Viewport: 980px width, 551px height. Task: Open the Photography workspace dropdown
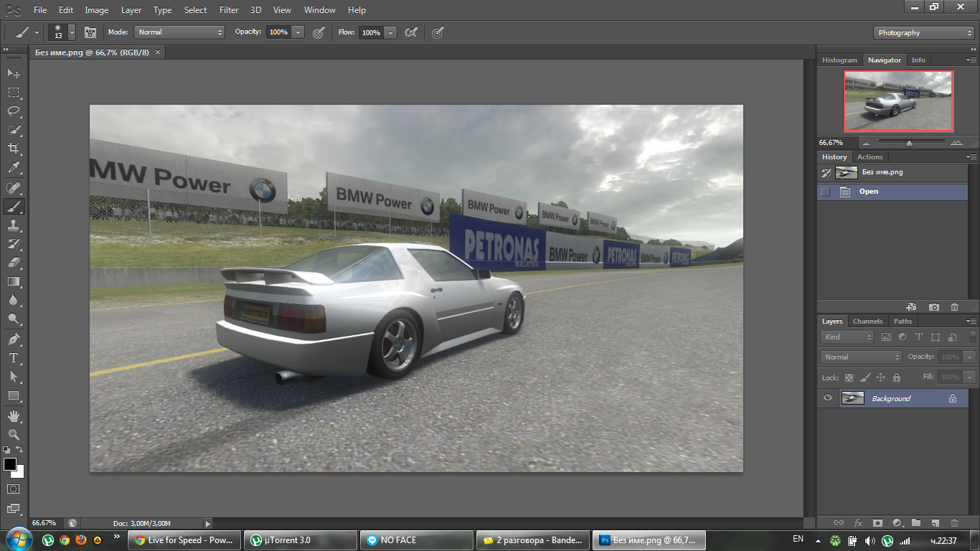click(x=924, y=33)
